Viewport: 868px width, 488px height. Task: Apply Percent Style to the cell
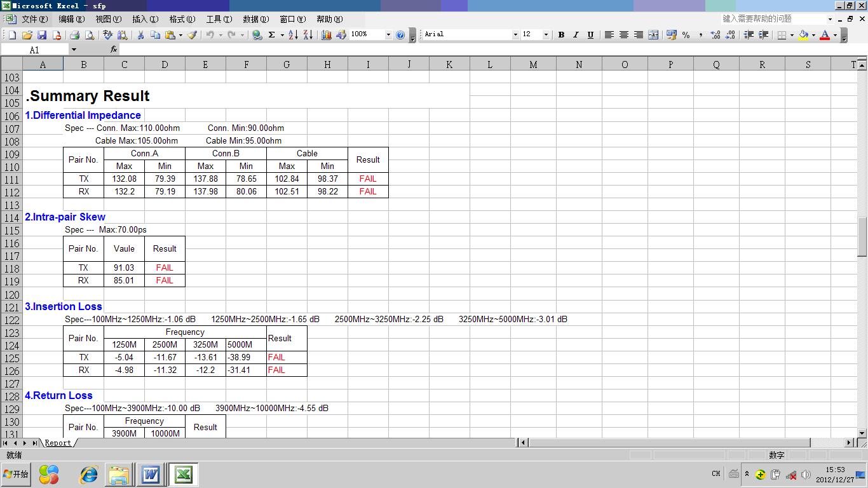coord(686,35)
